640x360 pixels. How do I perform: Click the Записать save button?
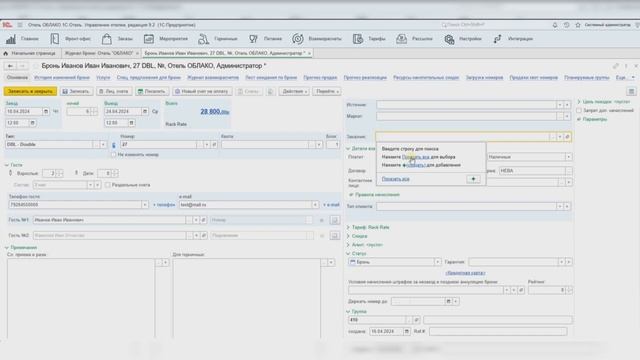76,91
